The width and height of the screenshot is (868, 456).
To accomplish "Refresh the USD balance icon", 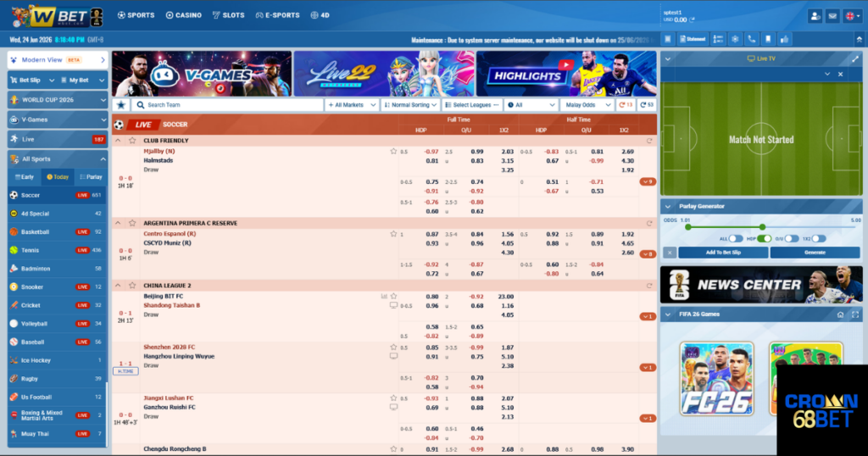I will click(x=692, y=20).
